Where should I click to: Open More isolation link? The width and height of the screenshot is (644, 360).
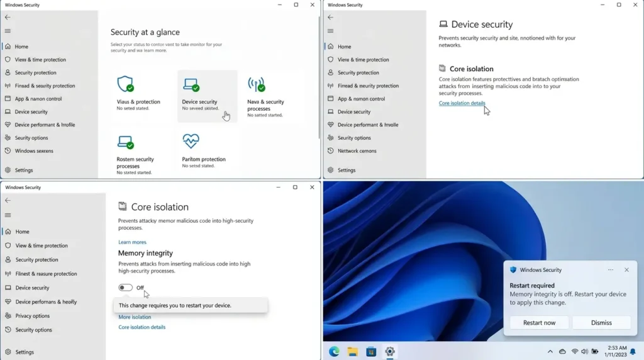[135, 317]
